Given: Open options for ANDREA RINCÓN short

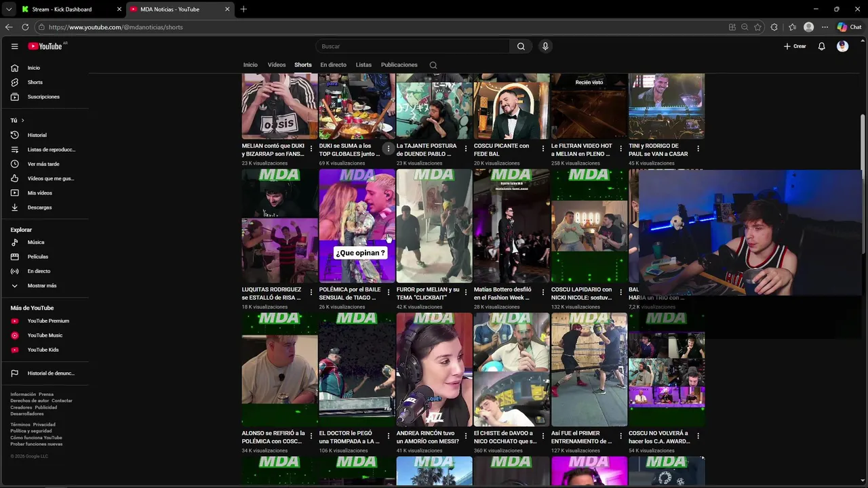Looking at the screenshot, I should click(466, 436).
